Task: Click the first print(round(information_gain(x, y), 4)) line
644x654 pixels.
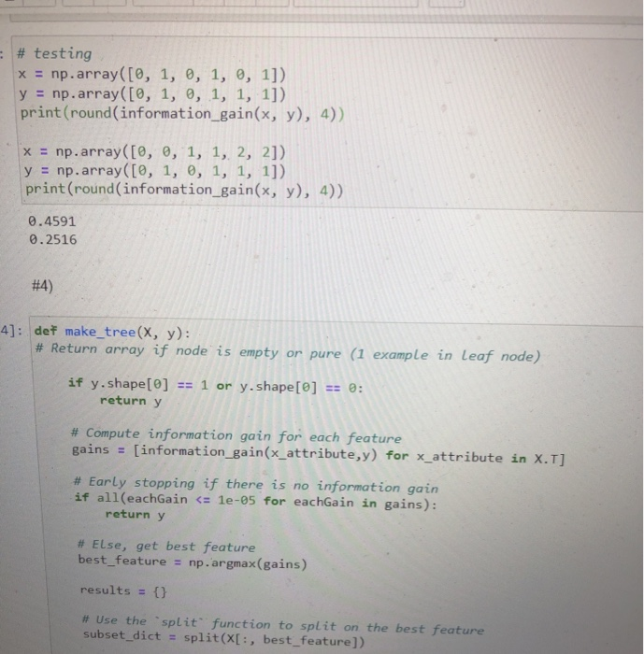Action: click(182, 113)
